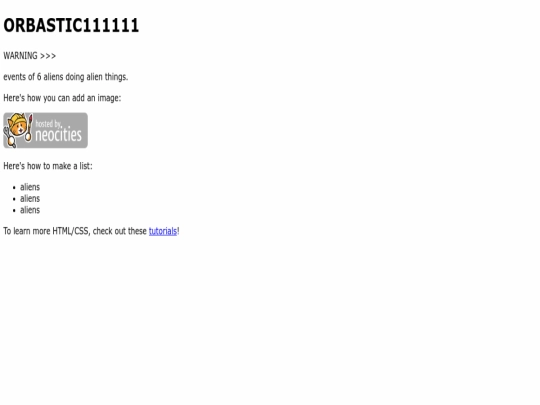Viewport: 540px width, 405px height.
Task: Select the first "aliens" list item
Action: (30, 187)
